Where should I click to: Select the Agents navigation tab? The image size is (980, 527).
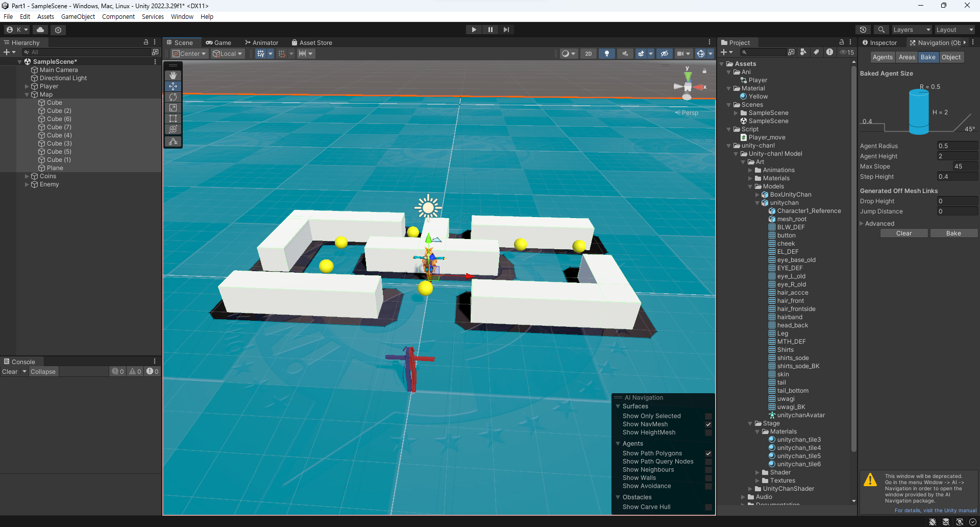point(883,57)
